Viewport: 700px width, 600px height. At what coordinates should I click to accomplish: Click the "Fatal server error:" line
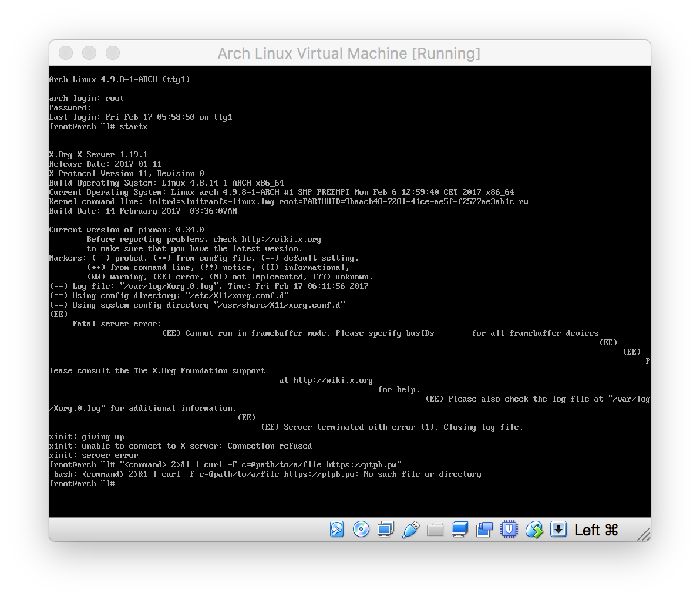[117, 323]
